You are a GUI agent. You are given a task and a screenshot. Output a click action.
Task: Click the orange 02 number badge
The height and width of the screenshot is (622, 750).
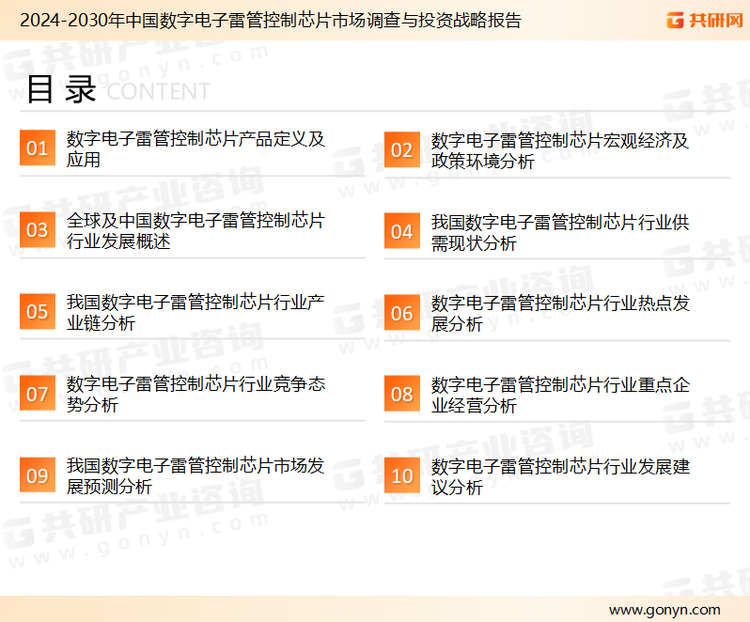click(x=402, y=150)
